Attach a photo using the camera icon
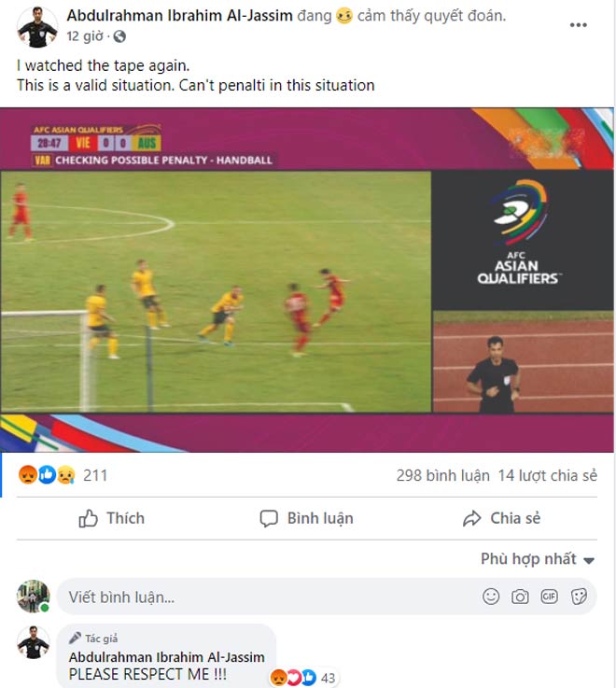This screenshot has width=616, height=688. (520, 597)
